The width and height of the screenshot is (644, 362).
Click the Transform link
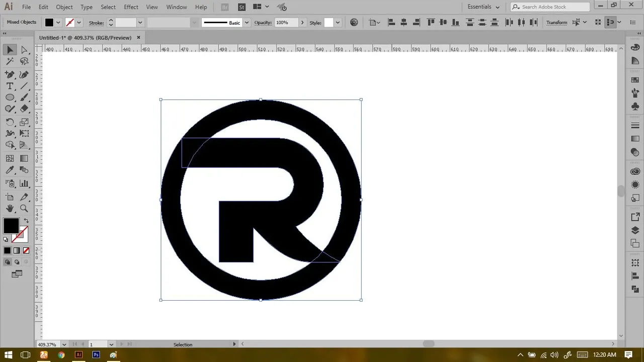coord(556,23)
